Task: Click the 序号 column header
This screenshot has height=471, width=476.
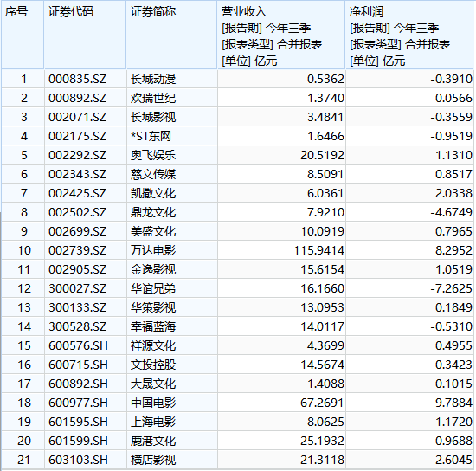Action: [23, 35]
